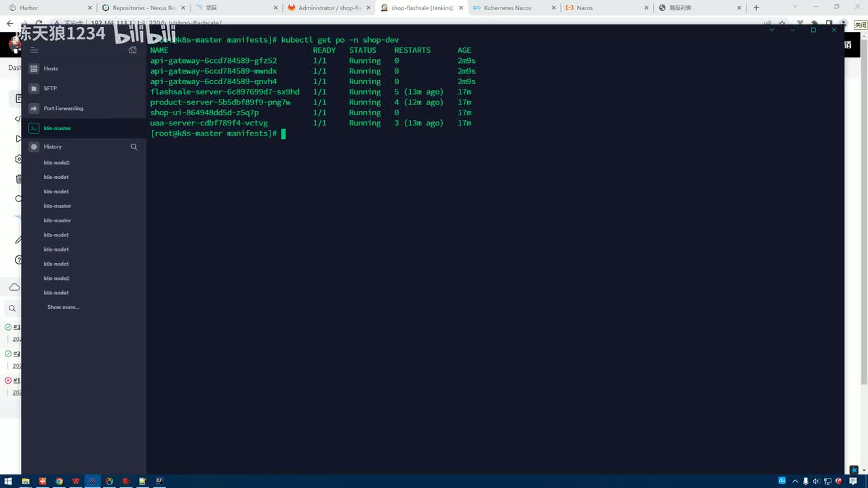Expand history with Show more...
Screen dimensions: 868x488
point(63,307)
